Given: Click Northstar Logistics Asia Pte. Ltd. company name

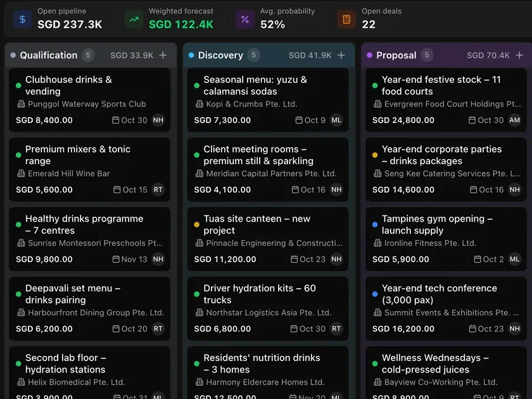Looking at the screenshot, I should [269, 313].
